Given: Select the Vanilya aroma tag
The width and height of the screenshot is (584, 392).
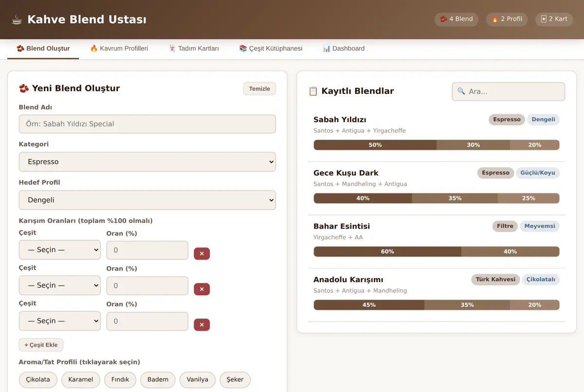Looking at the screenshot, I should tap(198, 379).
